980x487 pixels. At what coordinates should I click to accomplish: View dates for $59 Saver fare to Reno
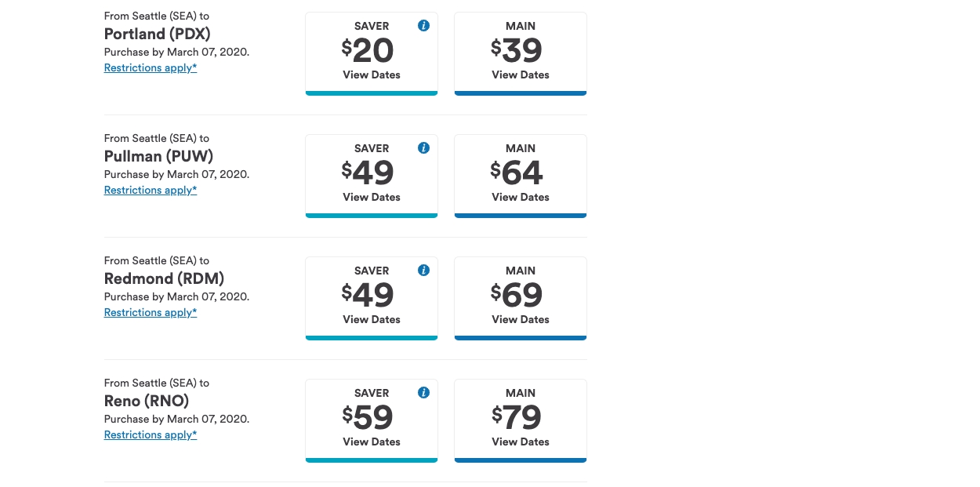tap(372, 420)
